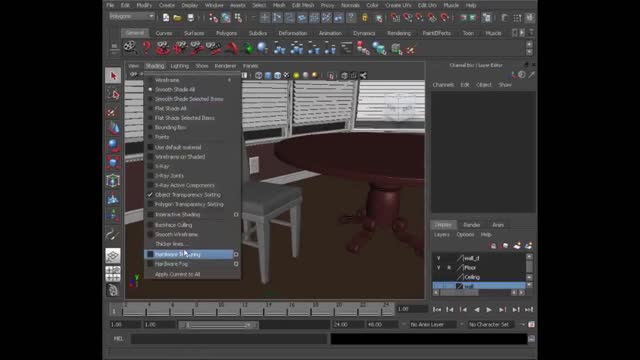Click the yellow padlock status line icon
This screenshot has width=640, height=360.
pyautogui.click(x=365, y=18)
